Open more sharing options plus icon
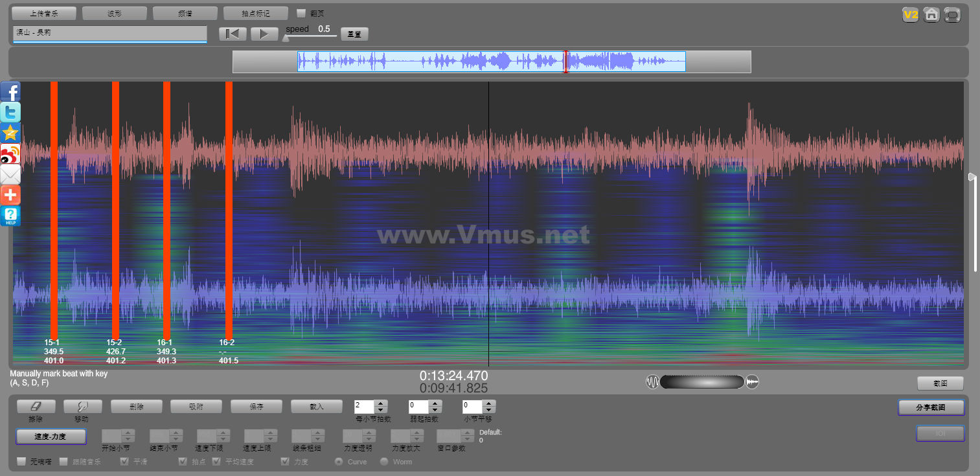This screenshot has width=980, height=476. (10, 195)
